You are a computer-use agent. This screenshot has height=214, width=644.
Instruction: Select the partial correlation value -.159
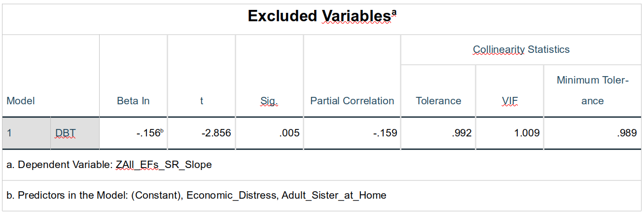[386, 133]
